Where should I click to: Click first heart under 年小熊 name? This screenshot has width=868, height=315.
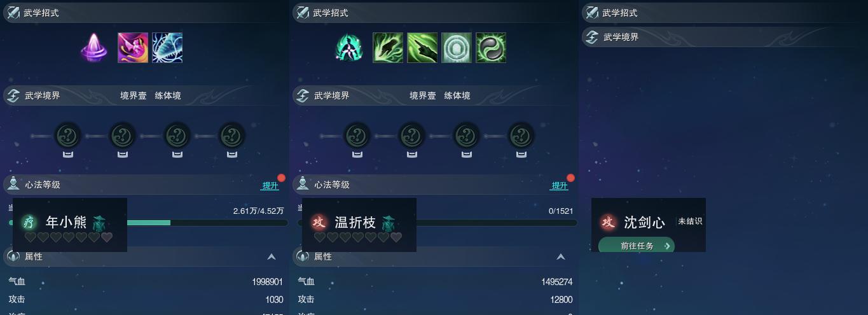(x=31, y=237)
